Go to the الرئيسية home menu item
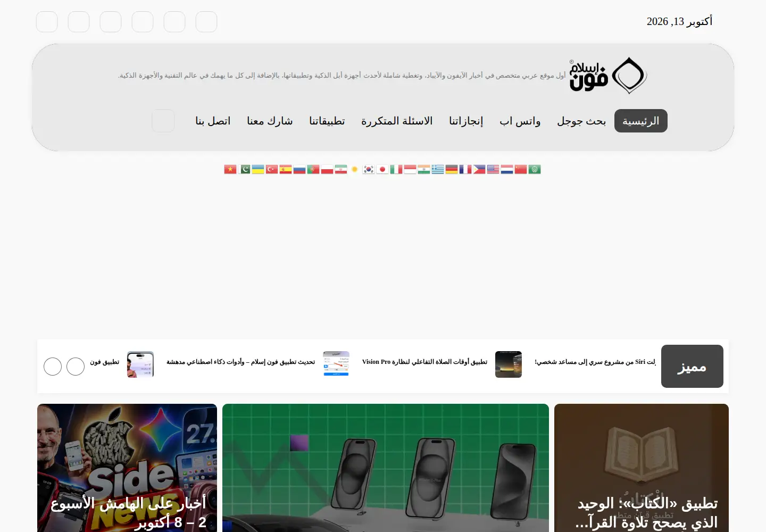 [x=641, y=121]
